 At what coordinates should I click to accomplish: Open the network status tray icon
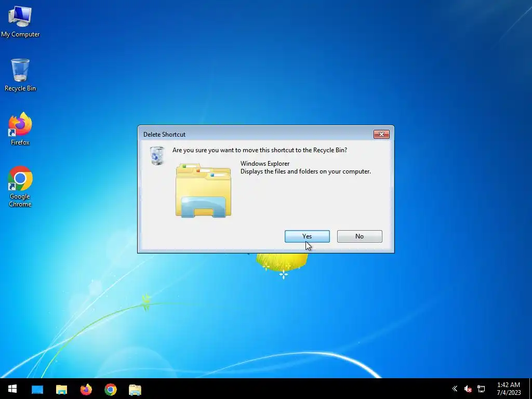(x=481, y=389)
